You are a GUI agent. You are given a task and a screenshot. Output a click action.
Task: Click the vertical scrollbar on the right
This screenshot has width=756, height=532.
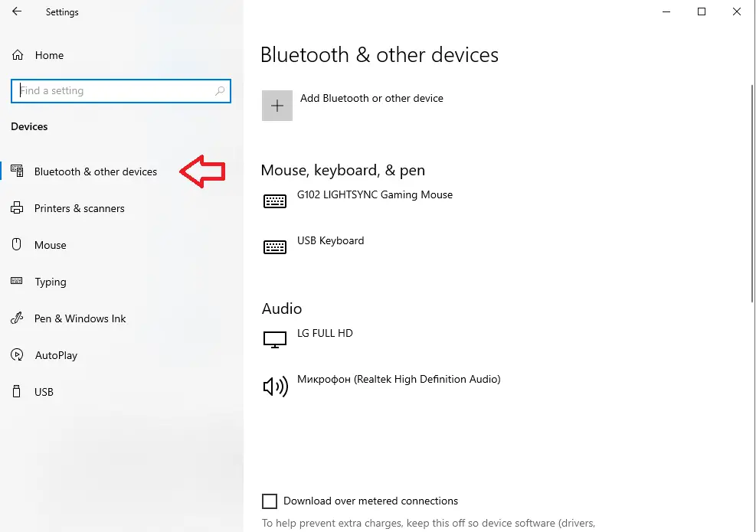pos(752,194)
